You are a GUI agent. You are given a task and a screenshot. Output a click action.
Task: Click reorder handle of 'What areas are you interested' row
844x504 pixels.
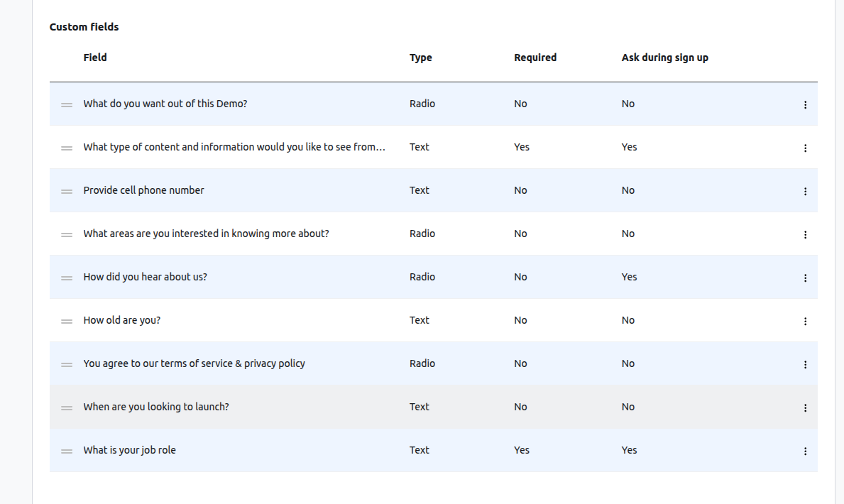click(67, 235)
